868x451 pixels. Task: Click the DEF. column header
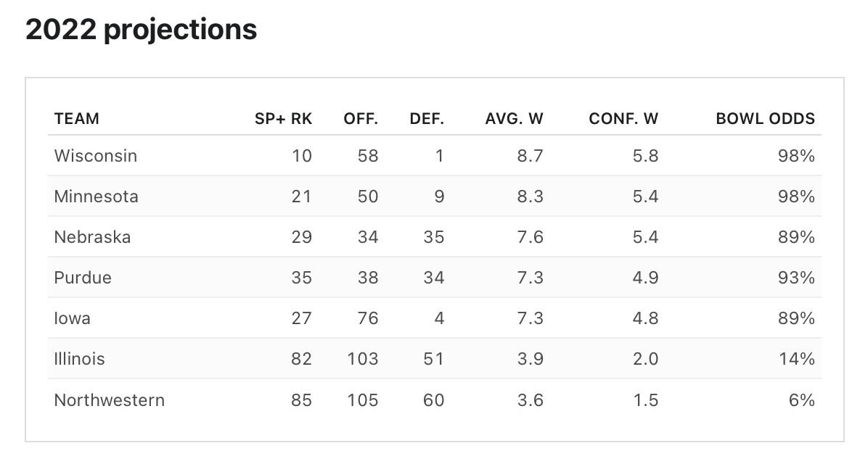(x=427, y=118)
